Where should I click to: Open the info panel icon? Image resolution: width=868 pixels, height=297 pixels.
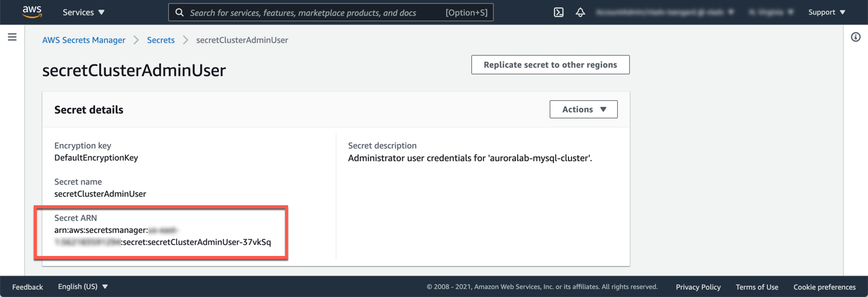click(x=855, y=37)
